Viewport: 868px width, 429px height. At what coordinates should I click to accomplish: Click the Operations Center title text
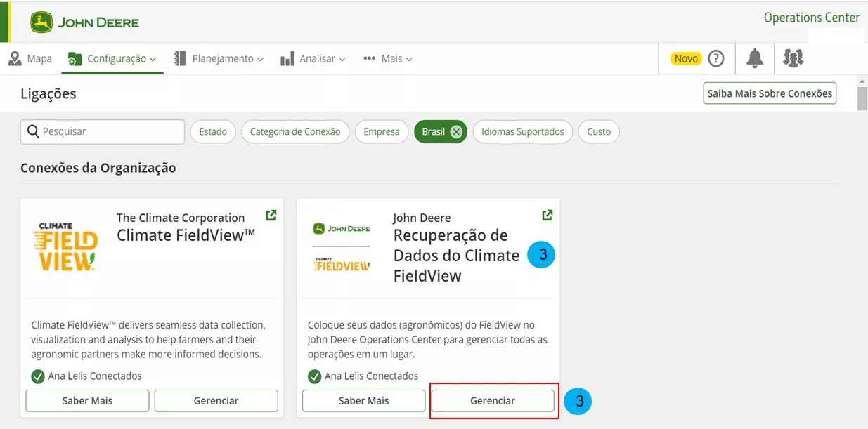pyautogui.click(x=812, y=18)
